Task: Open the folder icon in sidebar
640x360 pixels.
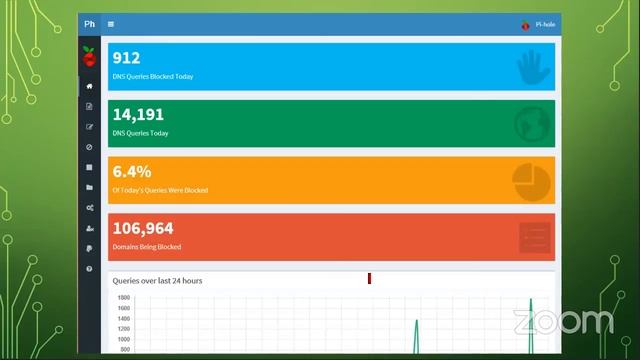Action: [x=89, y=187]
